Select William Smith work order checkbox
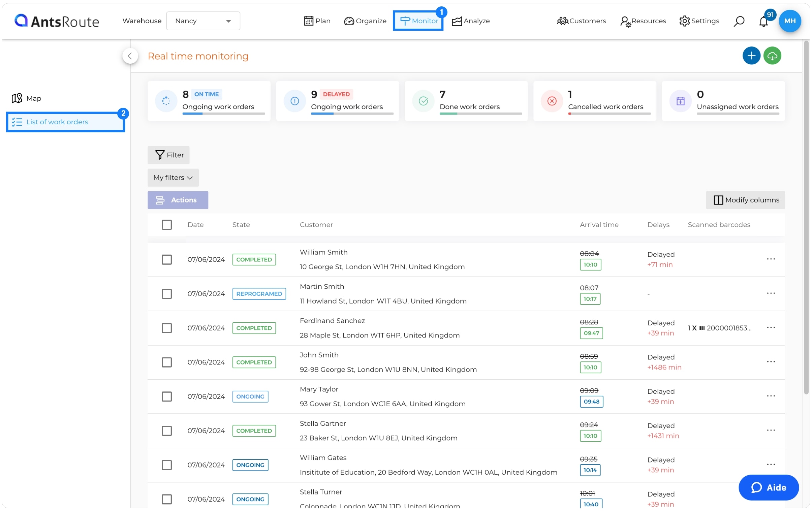The height and width of the screenshot is (511, 812). (x=166, y=259)
